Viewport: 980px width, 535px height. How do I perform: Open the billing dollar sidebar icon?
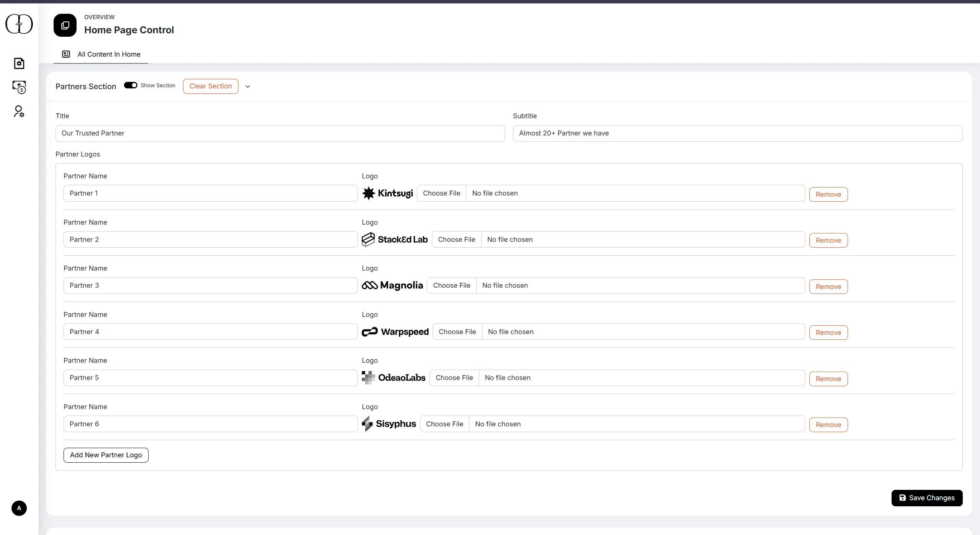[x=19, y=87]
